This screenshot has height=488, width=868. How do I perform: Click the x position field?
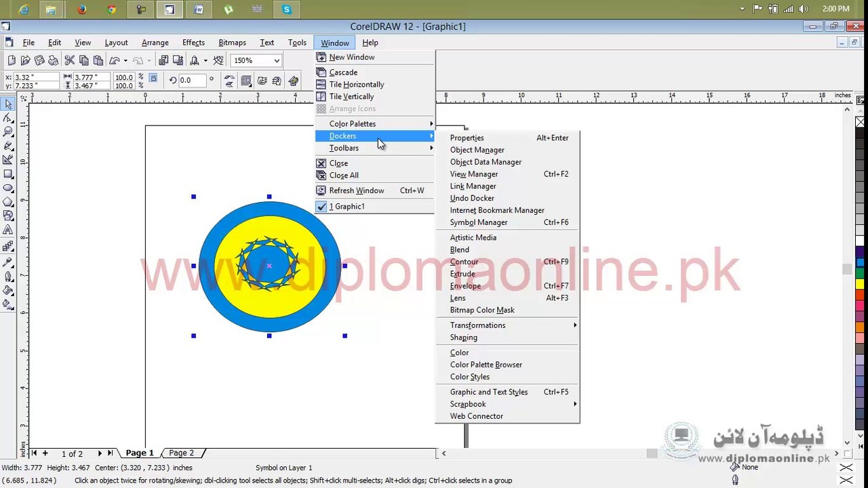pos(35,77)
